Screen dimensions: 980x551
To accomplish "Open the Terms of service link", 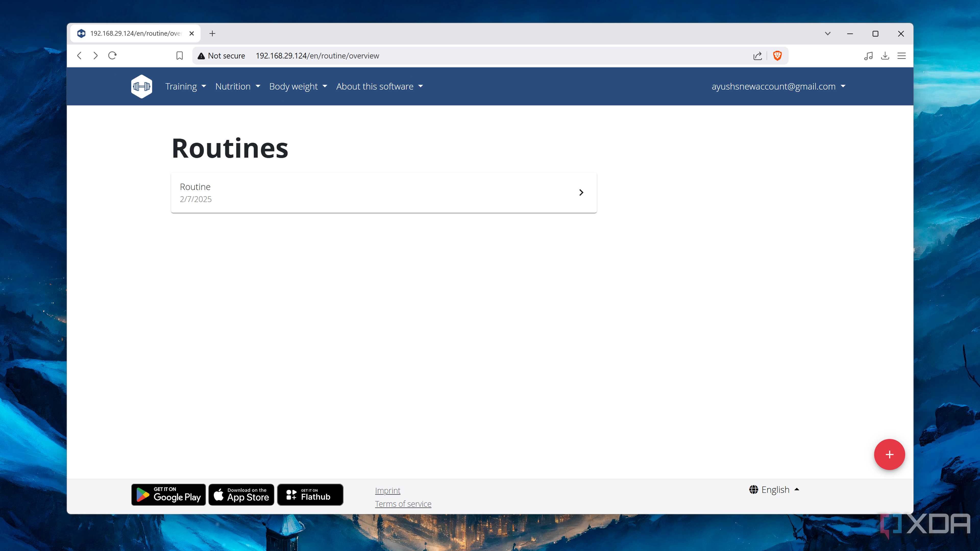I will (403, 504).
